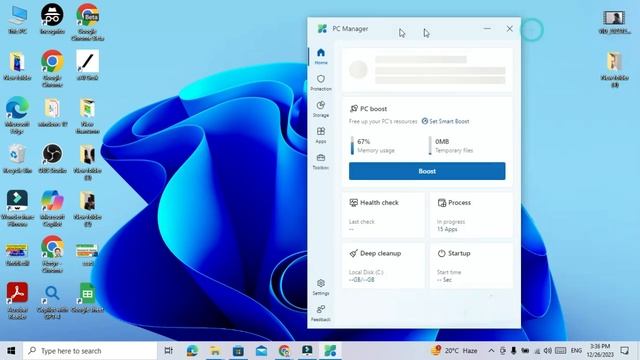Viewport: 640px width, 360px height.
Task: Select the Microsoft Edge desktop shortcut
Action: 17,115
